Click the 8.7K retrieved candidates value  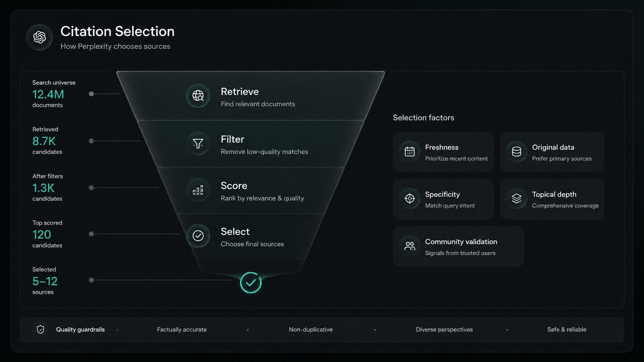coord(44,141)
